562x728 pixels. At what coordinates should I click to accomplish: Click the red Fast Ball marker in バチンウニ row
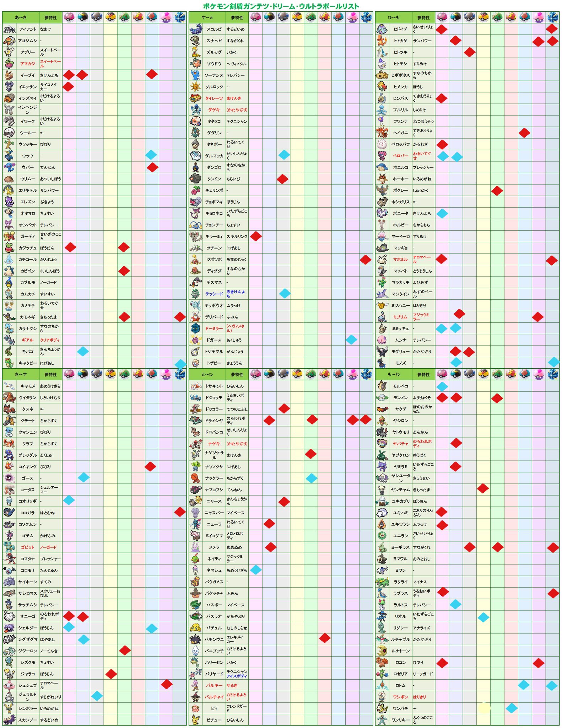coord(325,638)
